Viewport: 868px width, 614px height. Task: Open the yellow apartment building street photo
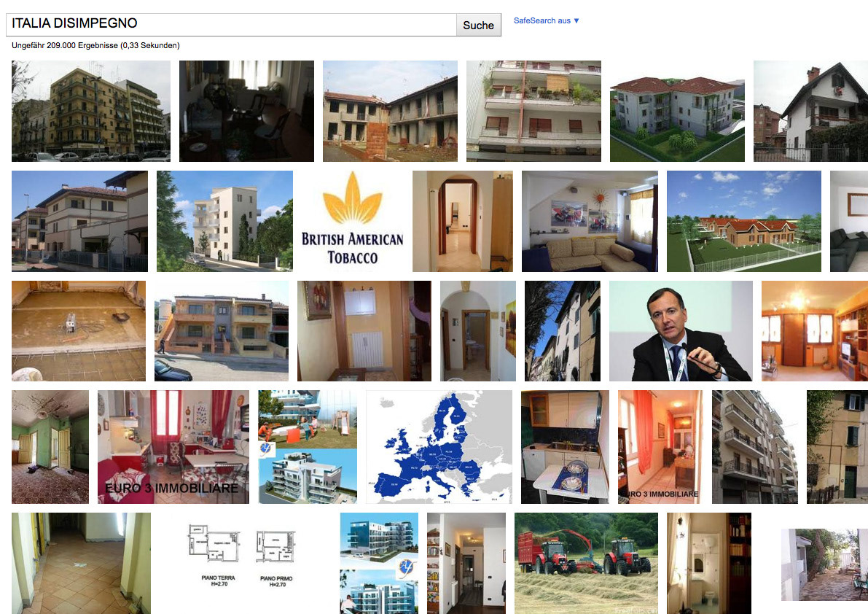click(x=91, y=112)
